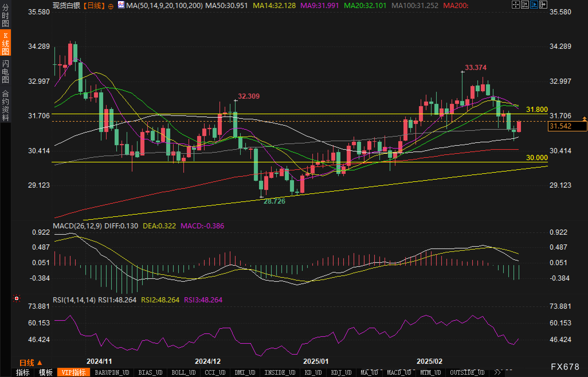Toggle the blue chart-expand axis icon
Image resolution: width=588 pixels, height=377 pixels.
534,5
